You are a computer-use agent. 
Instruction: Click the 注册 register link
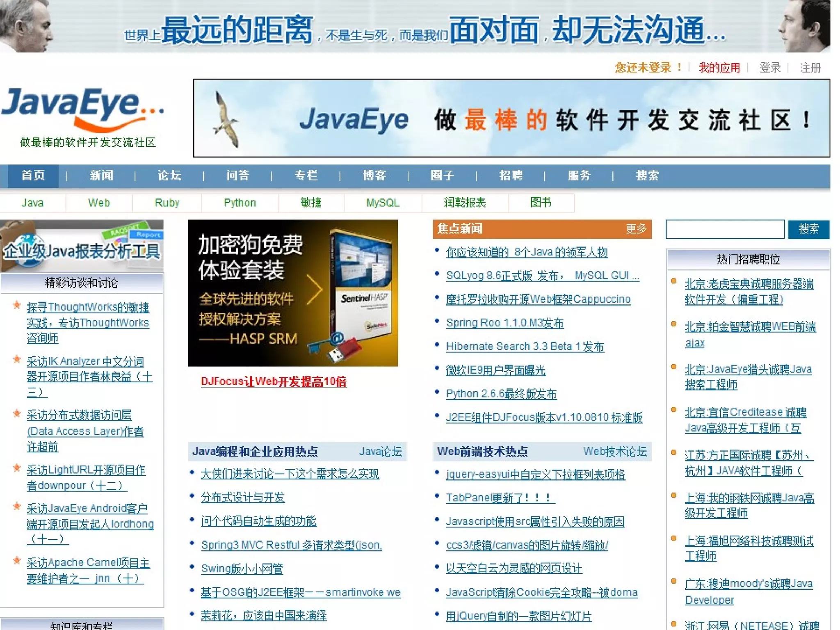pyautogui.click(x=810, y=67)
